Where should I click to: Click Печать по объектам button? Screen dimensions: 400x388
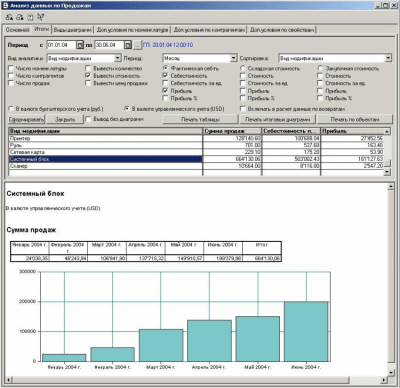355,119
